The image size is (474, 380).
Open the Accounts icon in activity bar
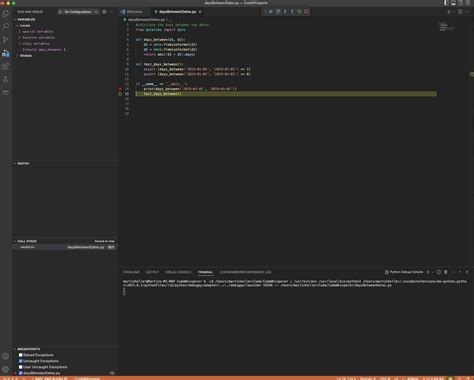(5, 356)
